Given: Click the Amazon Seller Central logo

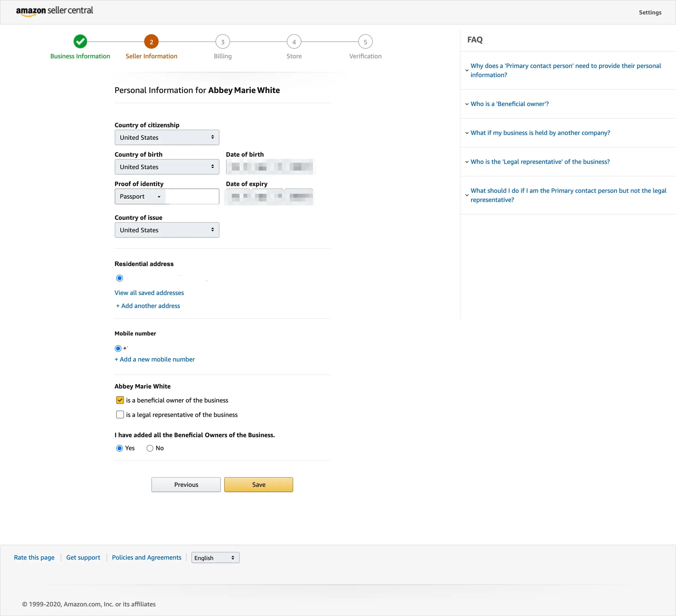Looking at the screenshot, I should coord(54,11).
